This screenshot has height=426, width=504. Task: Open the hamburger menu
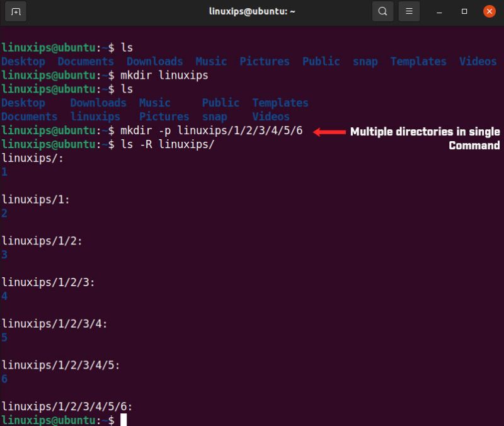[x=408, y=11]
